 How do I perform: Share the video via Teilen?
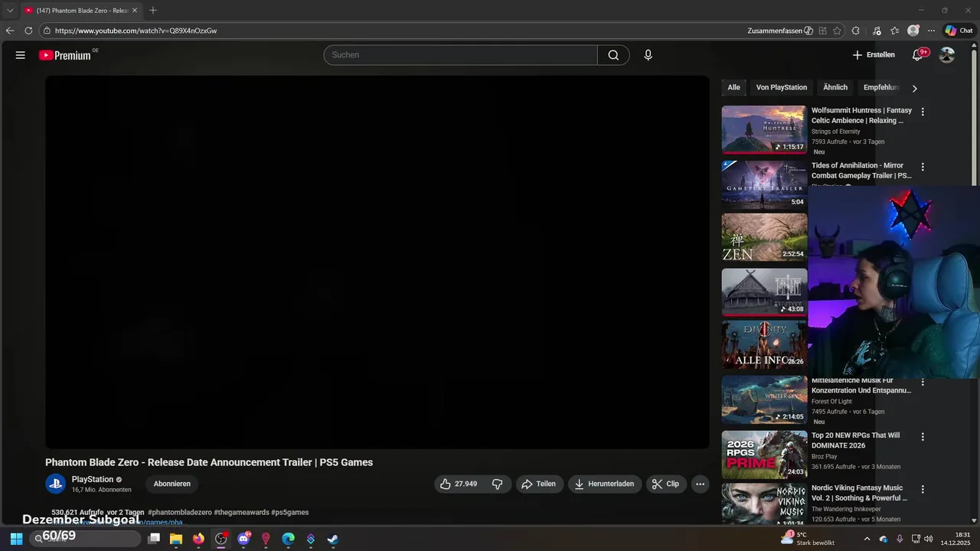pos(538,484)
